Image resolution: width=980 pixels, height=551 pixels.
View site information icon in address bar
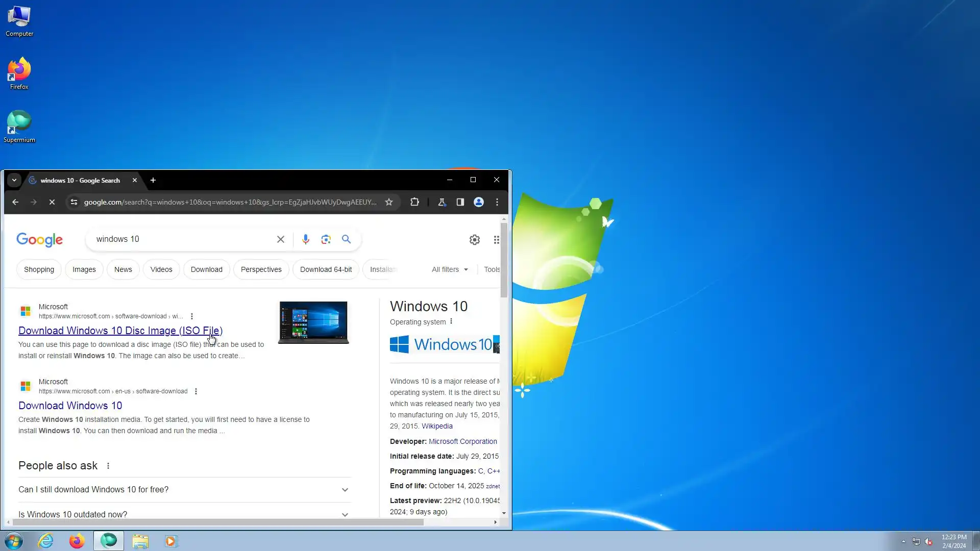(x=74, y=202)
